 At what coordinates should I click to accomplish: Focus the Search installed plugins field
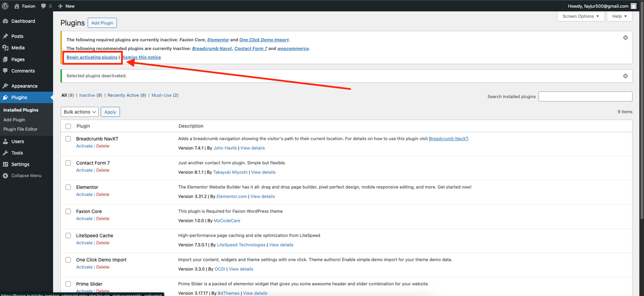(585, 97)
